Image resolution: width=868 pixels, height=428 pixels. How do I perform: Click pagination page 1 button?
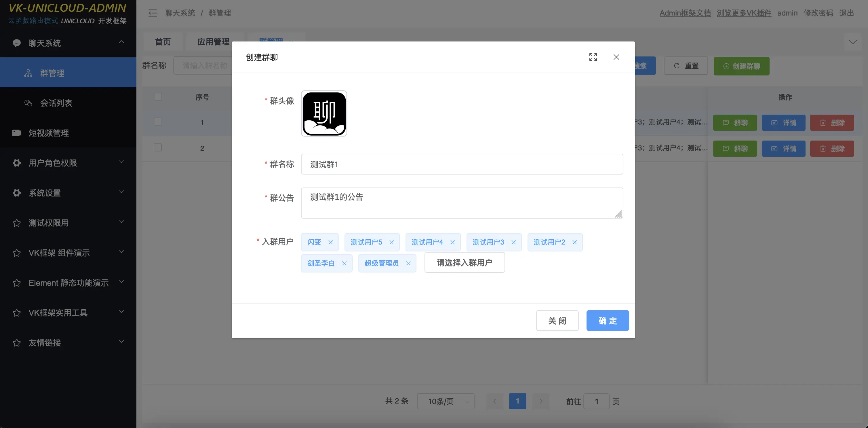(x=517, y=401)
